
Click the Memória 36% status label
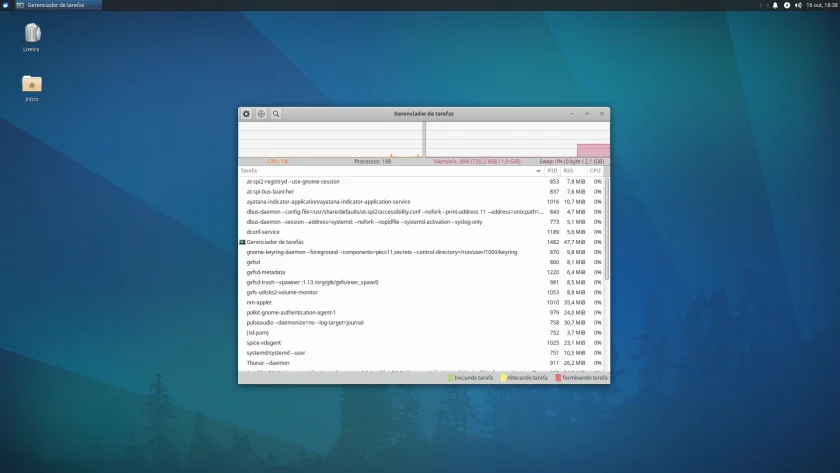coord(477,161)
